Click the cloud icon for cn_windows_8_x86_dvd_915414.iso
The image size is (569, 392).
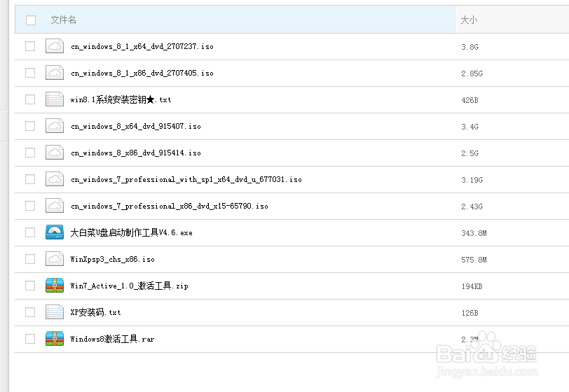click(x=55, y=153)
